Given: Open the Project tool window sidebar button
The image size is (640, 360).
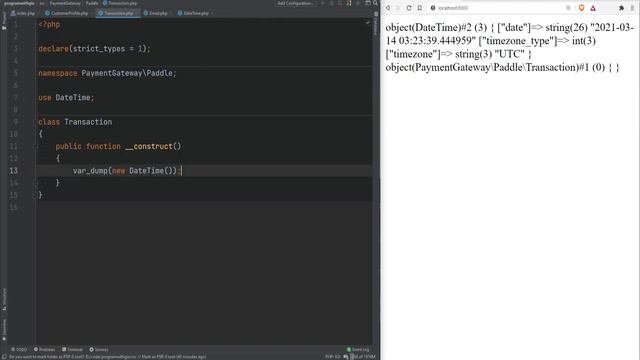Looking at the screenshot, I should pos(4,20).
